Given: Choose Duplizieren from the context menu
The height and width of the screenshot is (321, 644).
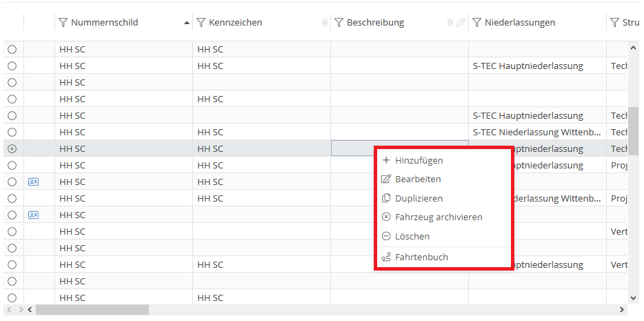Looking at the screenshot, I should 419,198.
